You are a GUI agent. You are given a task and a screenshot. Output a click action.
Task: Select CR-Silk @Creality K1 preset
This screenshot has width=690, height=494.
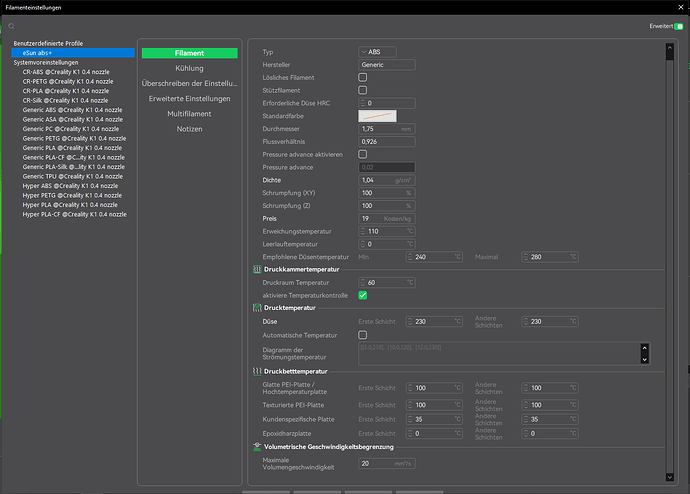coord(65,100)
